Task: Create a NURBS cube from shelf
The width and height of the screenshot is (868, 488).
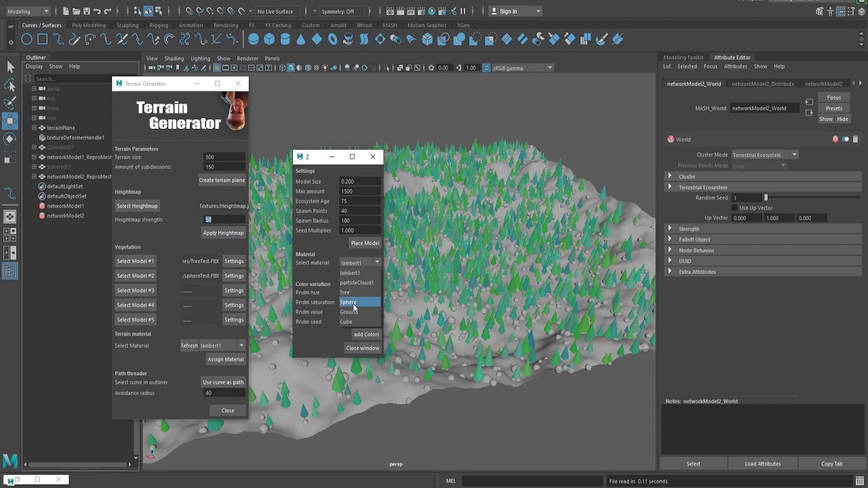Action: (269, 39)
